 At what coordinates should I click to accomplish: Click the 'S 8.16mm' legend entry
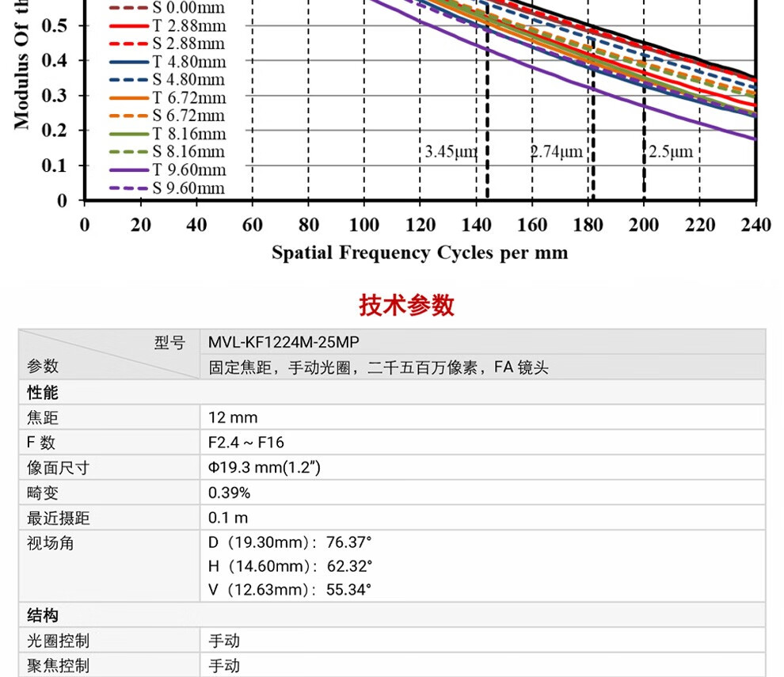pyautogui.click(x=168, y=151)
